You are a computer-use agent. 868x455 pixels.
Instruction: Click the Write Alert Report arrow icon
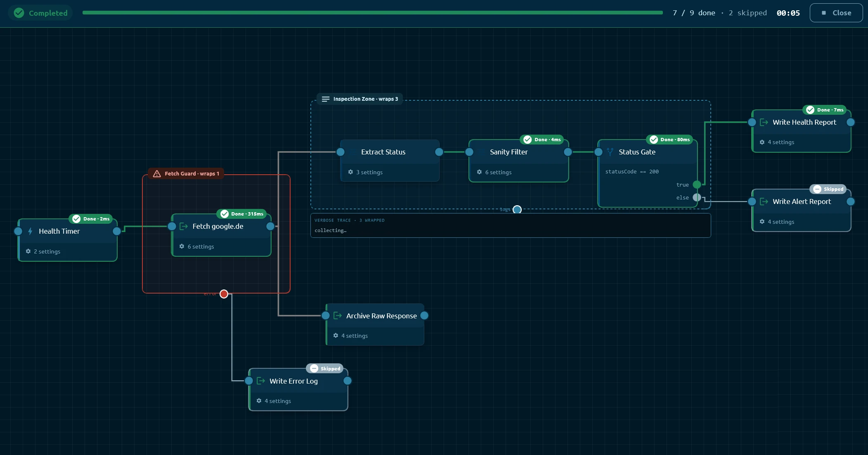tap(764, 201)
